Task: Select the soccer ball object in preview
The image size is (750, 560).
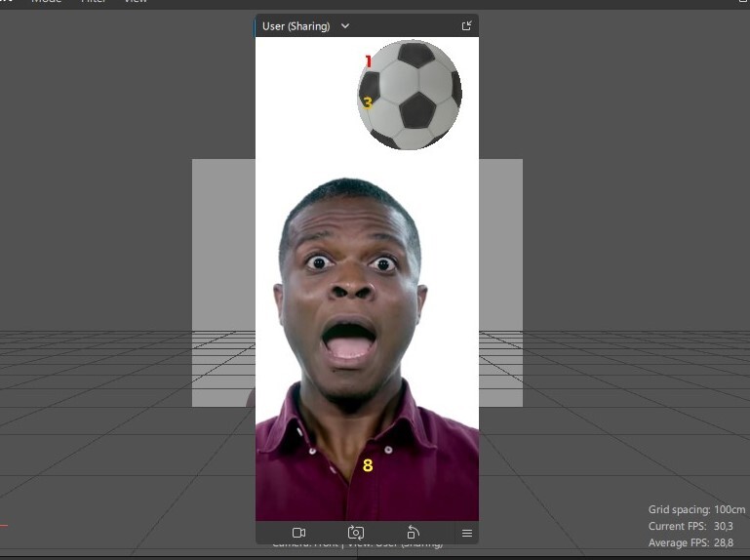Action: click(x=410, y=95)
